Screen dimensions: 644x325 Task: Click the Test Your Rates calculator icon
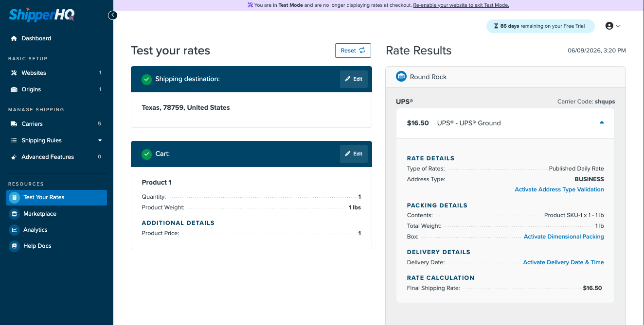point(14,197)
